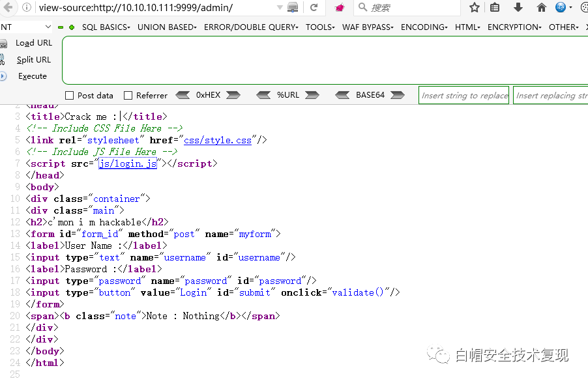
Task: Click the green plus HackBar icon
Action: click(72, 27)
